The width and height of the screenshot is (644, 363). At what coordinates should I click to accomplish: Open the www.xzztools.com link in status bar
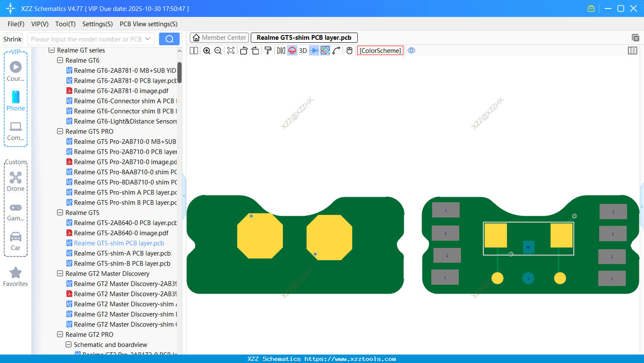pyautogui.click(x=350, y=359)
